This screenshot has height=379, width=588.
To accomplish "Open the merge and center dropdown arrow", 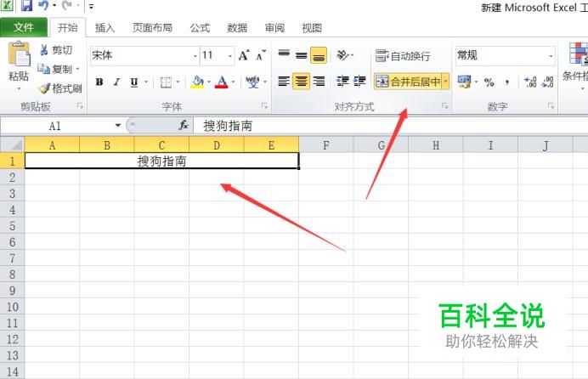I will (x=445, y=82).
